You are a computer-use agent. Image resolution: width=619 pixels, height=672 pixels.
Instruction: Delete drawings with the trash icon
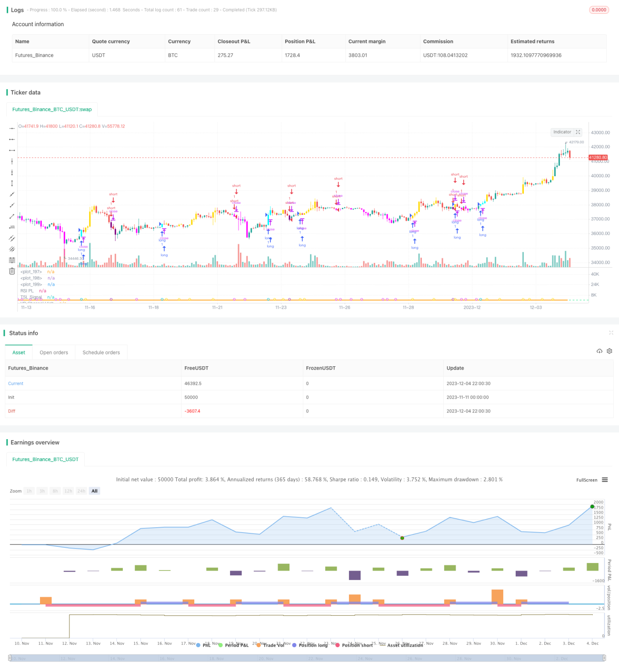tap(12, 271)
